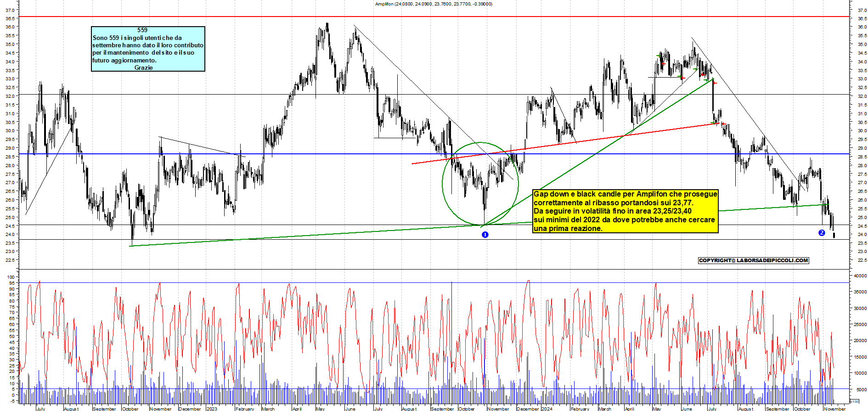Click the 'Sono 559 i singoli utenti' line
Image resolution: width=868 pixels, height=411 pixels.
pos(137,38)
